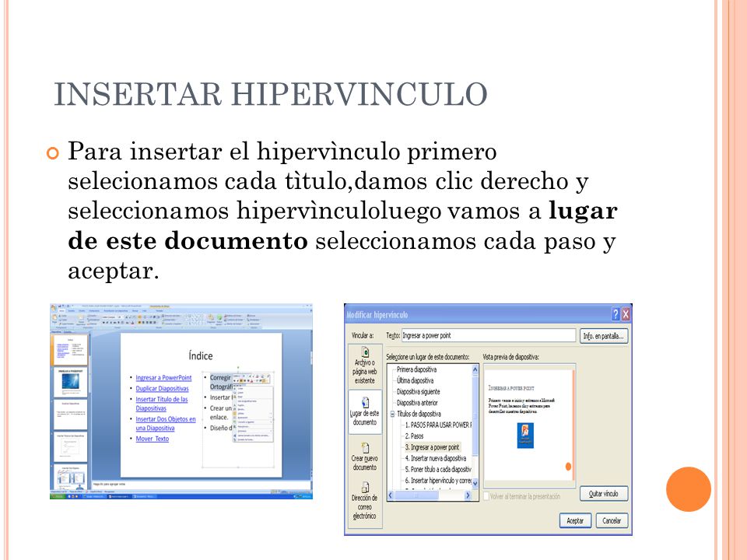The image size is (747, 560).
Task: Open Info. en pantalla button
Action: (604, 336)
